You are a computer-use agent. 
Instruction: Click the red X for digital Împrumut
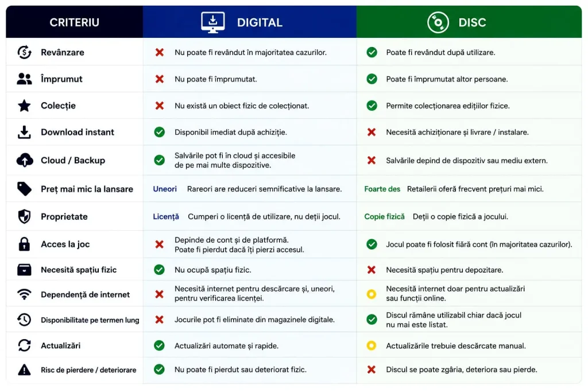tap(160, 79)
